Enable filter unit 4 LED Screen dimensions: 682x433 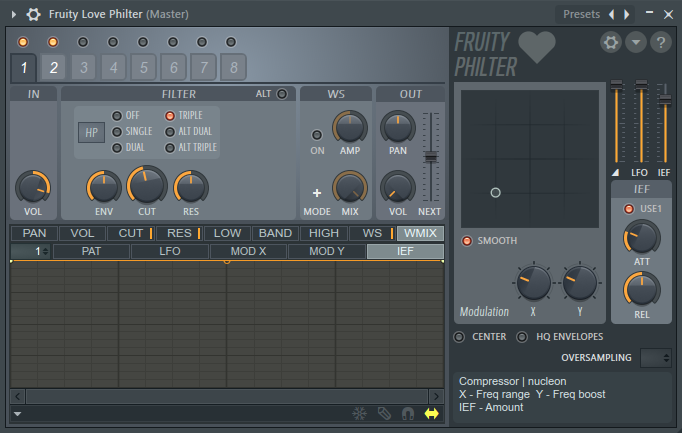[113, 42]
